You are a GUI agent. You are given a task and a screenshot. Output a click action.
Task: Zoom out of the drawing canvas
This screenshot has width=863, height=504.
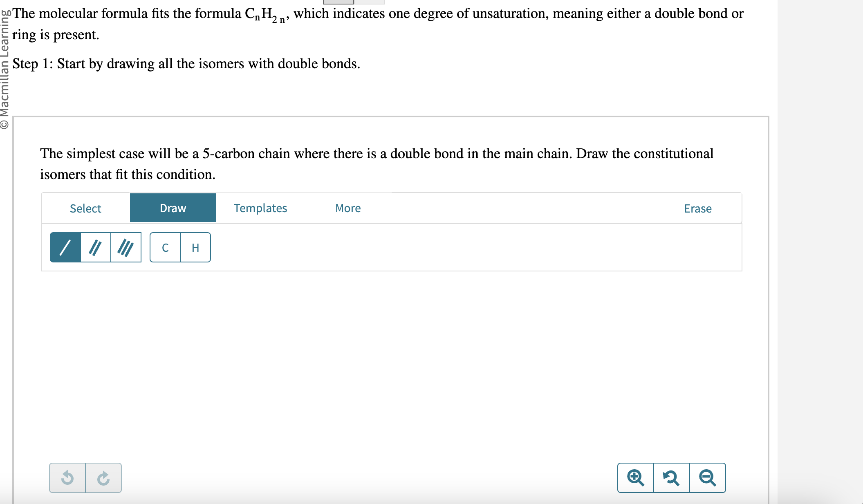(708, 477)
